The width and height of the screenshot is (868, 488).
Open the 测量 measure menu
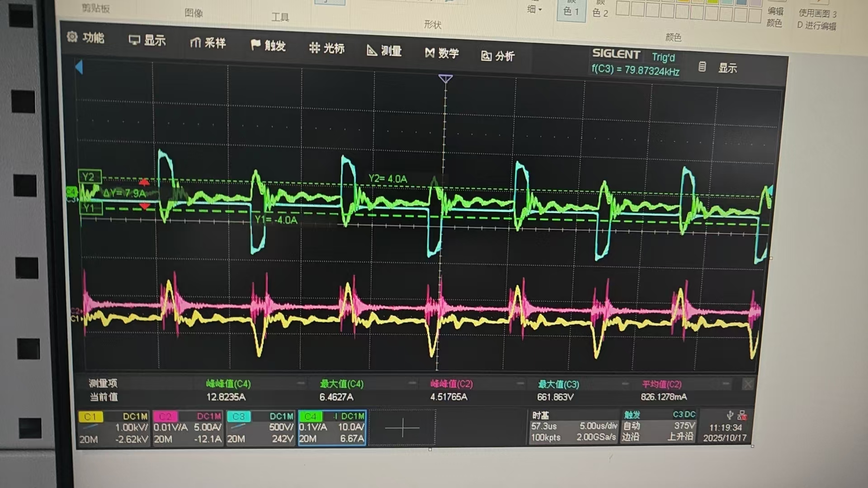coord(384,51)
